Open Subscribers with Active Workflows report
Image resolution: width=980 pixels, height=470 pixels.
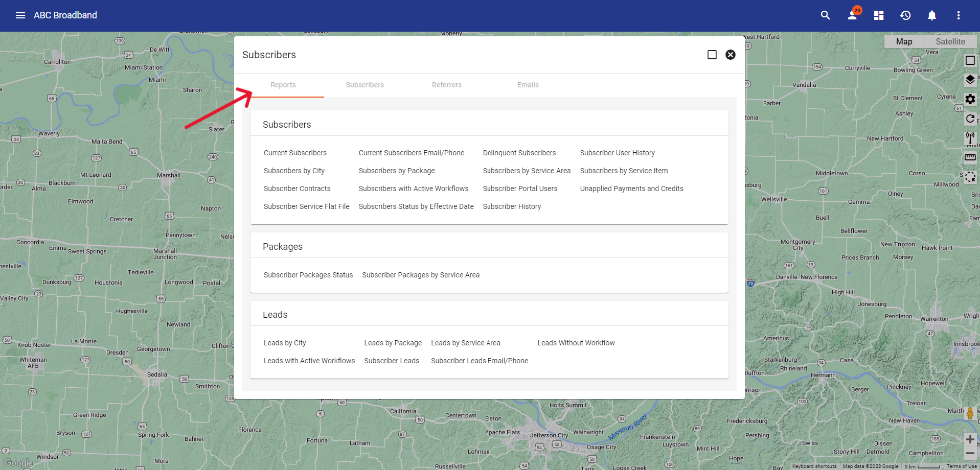414,189
